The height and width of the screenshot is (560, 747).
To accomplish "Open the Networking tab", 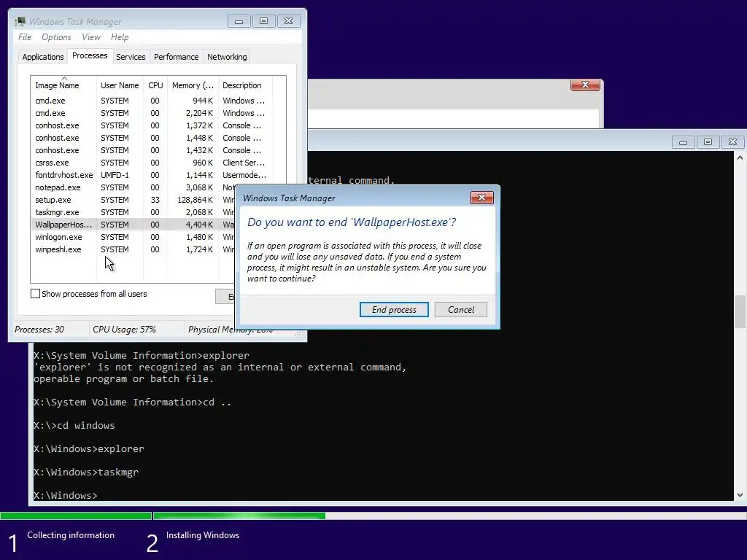I will [x=227, y=57].
